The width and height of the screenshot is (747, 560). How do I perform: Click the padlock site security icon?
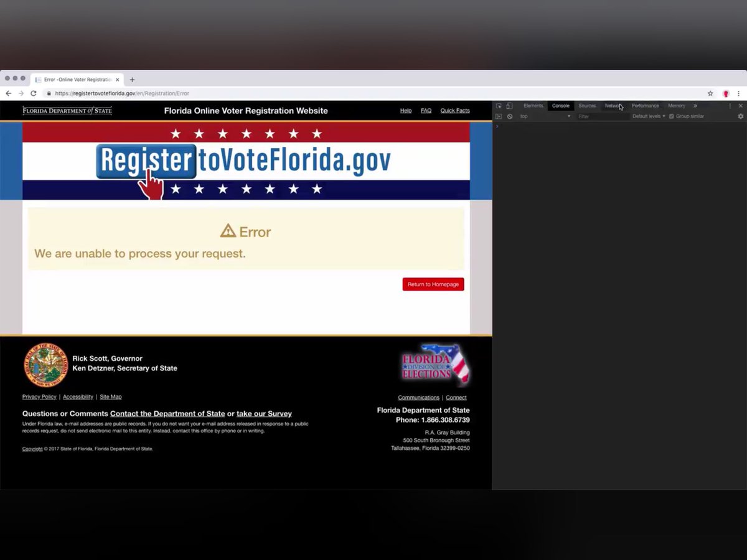[49, 93]
